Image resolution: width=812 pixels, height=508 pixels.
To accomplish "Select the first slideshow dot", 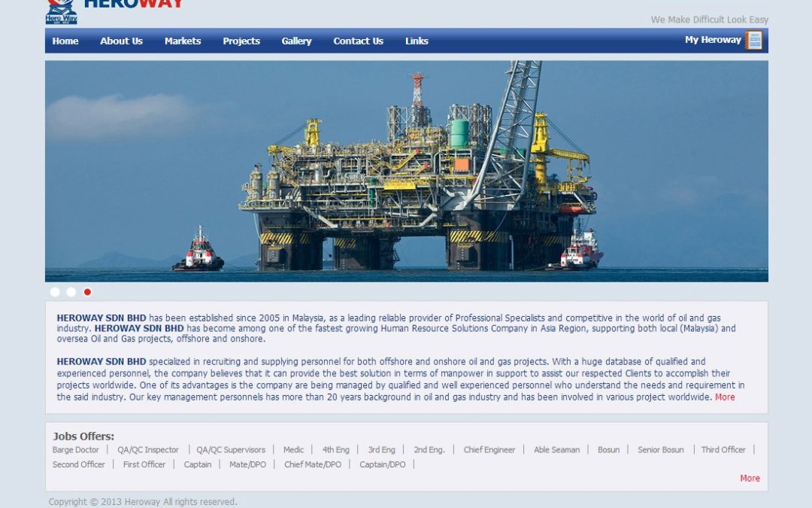I will [55, 292].
